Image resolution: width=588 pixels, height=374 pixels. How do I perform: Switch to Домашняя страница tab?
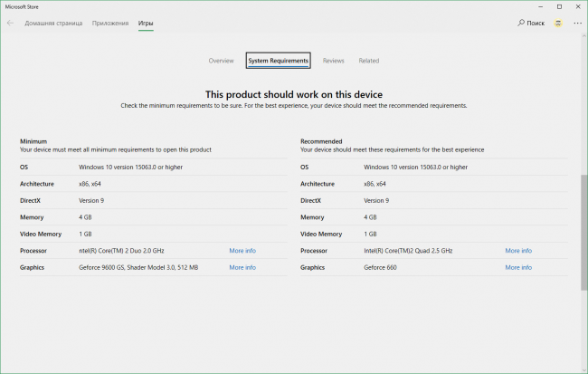pos(53,24)
